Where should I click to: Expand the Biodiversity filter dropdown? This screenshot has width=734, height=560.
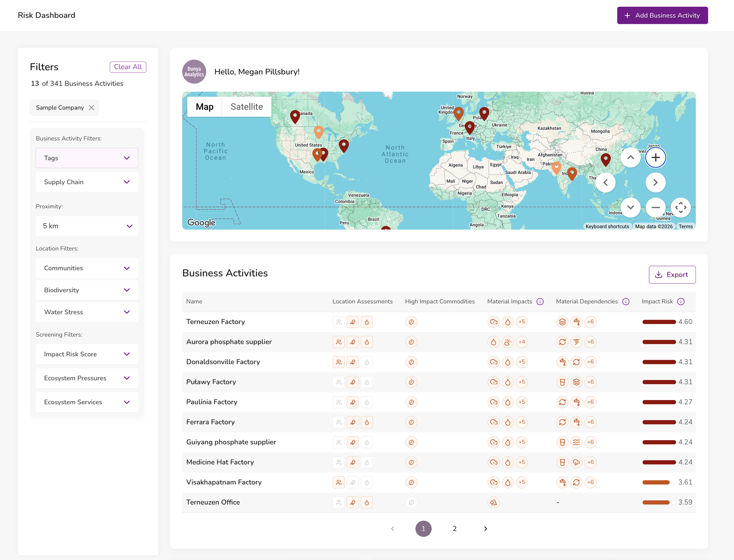pyautogui.click(x=87, y=290)
